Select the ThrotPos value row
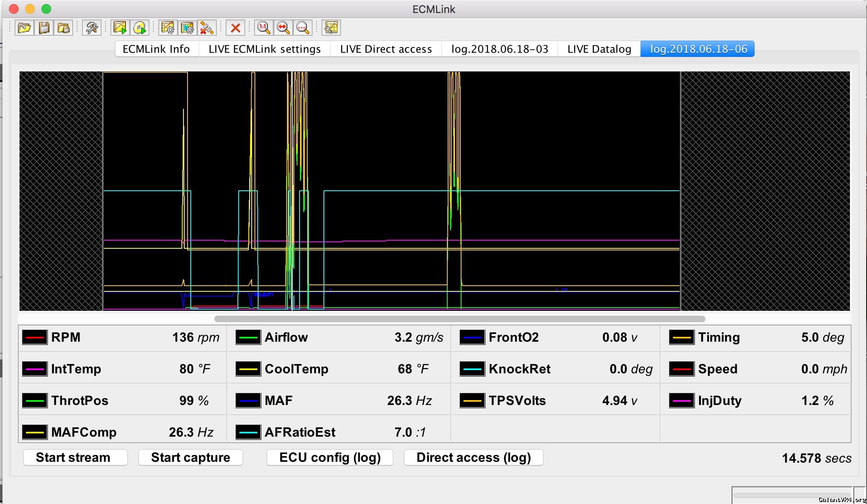This screenshot has height=504, width=867. click(x=122, y=401)
